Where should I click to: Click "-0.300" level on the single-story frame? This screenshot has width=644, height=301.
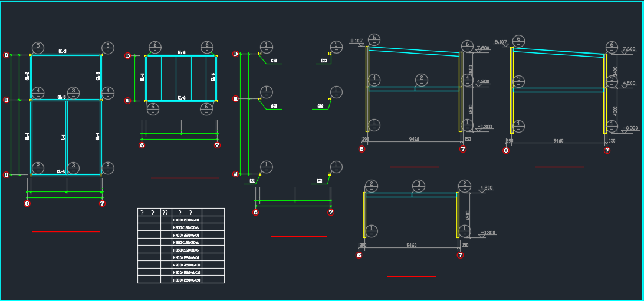pos(487,233)
